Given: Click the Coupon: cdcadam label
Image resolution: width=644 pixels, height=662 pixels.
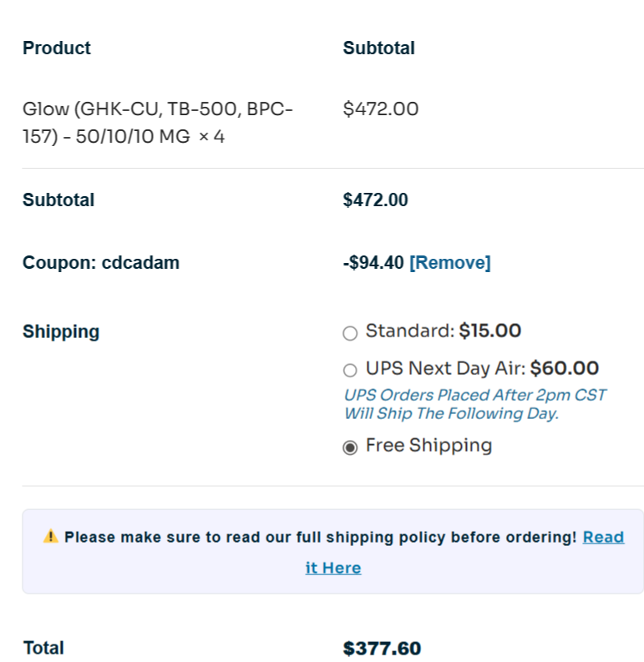Looking at the screenshot, I should coord(101,263).
